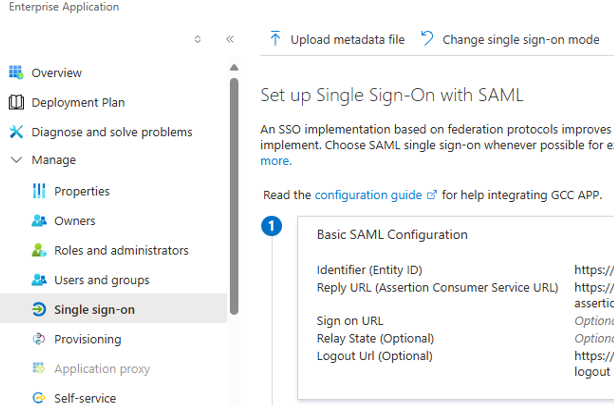Click the Enterprise Application subtitle text
The width and height of the screenshot is (614, 406).
[64, 7]
